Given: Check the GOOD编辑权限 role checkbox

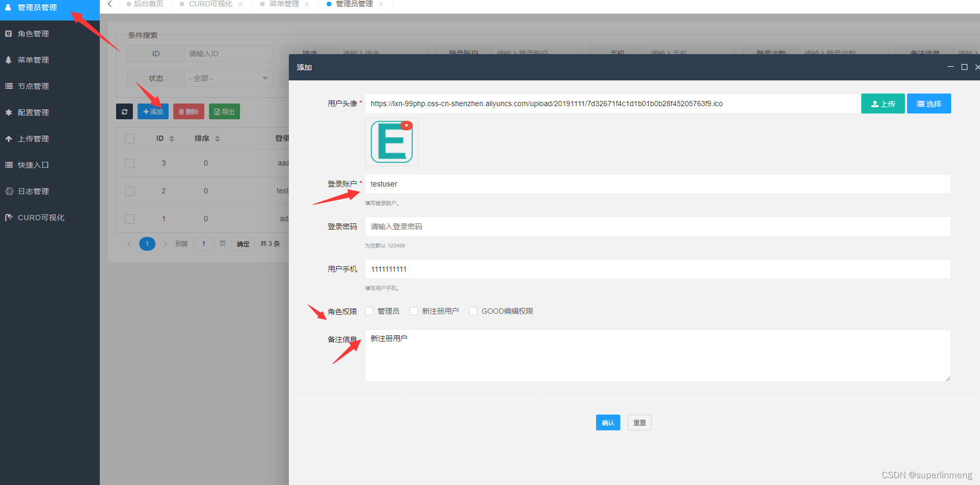Looking at the screenshot, I should pyautogui.click(x=473, y=311).
